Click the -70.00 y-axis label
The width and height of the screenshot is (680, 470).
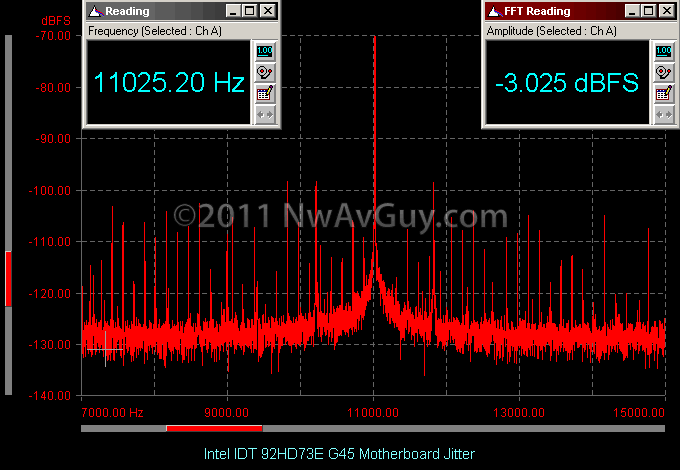coord(53,36)
